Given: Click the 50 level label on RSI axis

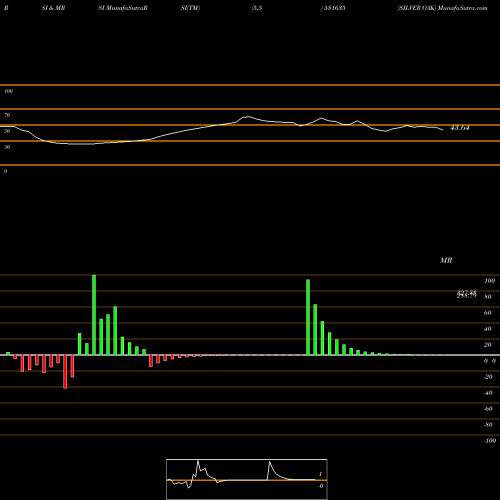Looking at the screenshot, I should (x=7, y=131).
